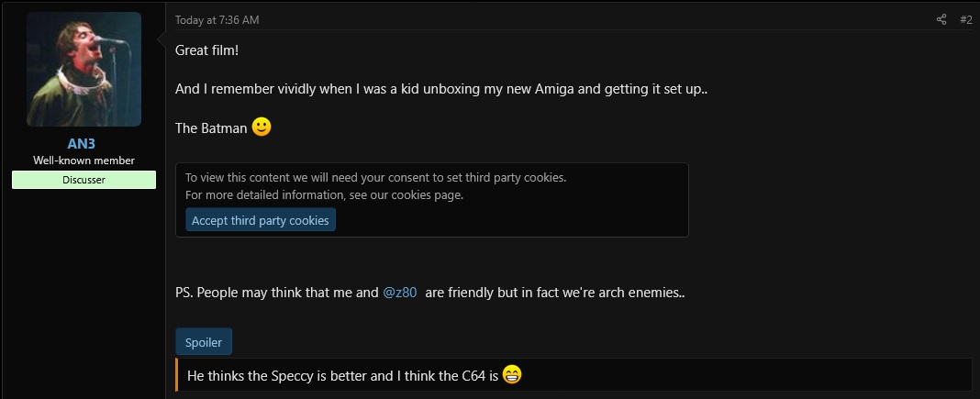Click the share icon on the post
The width and height of the screenshot is (980, 399).
click(941, 20)
